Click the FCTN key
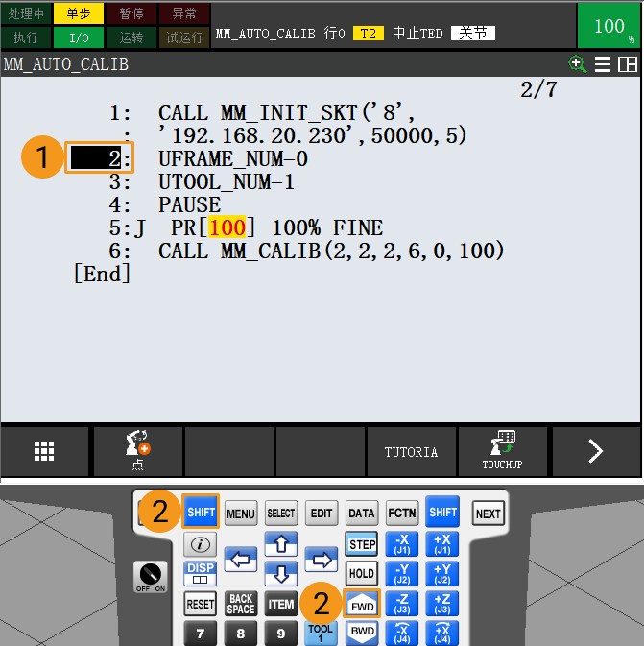The width and height of the screenshot is (644, 646). (x=402, y=514)
